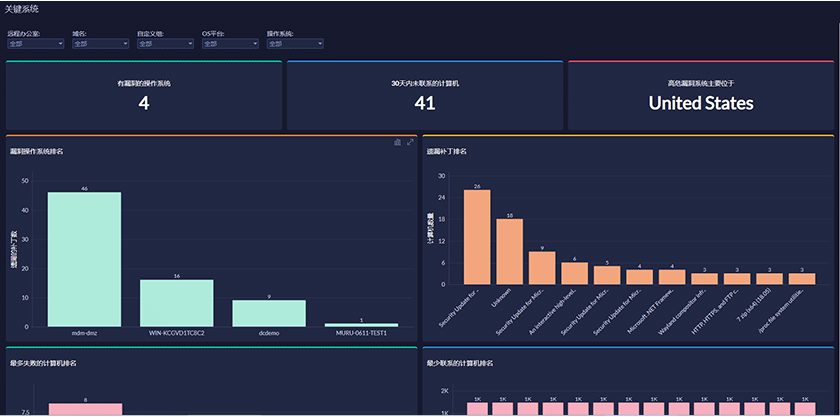Open the OS平台 filter dropdown
Image resolution: width=840 pixels, height=417 pixels.
click(230, 44)
